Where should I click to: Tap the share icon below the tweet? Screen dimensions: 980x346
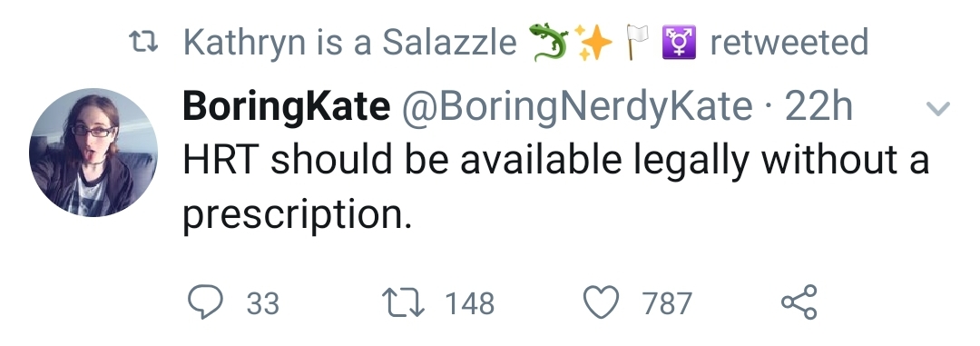799,302
